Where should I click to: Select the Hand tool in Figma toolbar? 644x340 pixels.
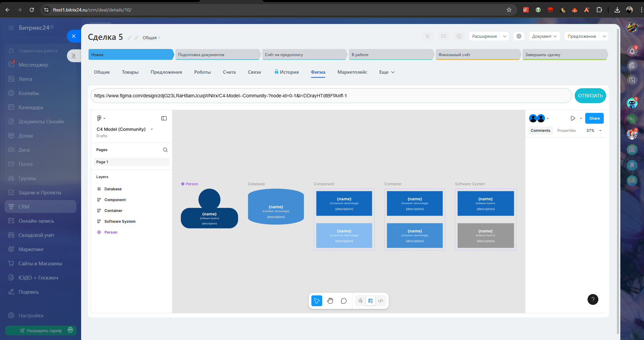[330, 301]
